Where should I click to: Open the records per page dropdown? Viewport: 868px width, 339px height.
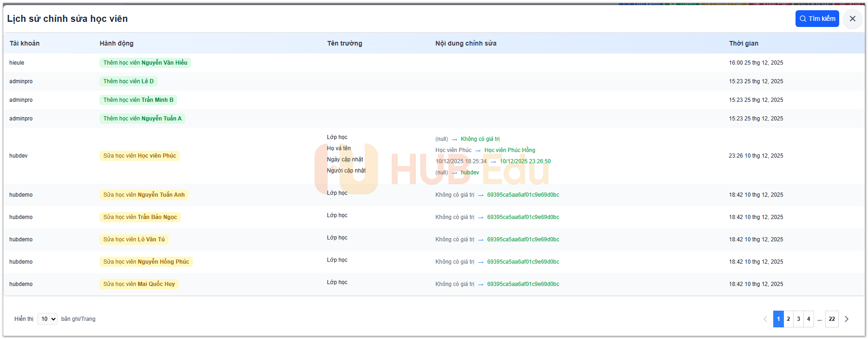pyautogui.click(x=47, y=319)
